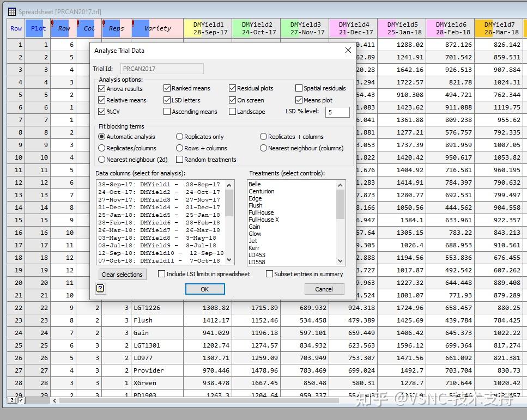Image resolution: width=527 pixels, height=420 pixels.
Task: Select the Replicates only radio button
Action: click(180, 136)
